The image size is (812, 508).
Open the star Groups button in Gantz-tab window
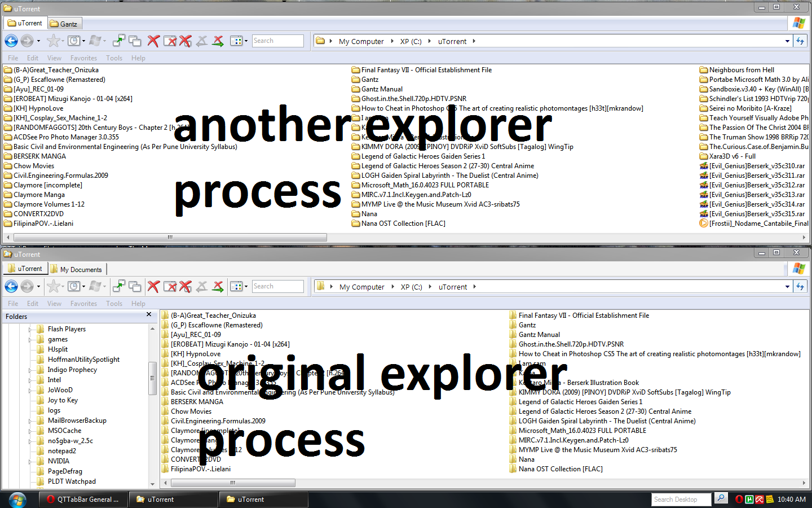tap(53, 41)
